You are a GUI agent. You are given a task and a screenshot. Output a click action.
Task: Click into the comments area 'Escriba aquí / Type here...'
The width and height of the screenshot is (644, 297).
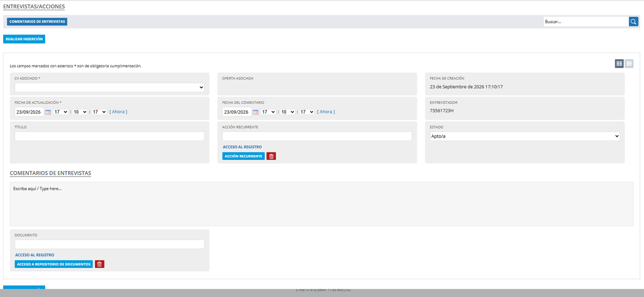click(x=322, y=204)
